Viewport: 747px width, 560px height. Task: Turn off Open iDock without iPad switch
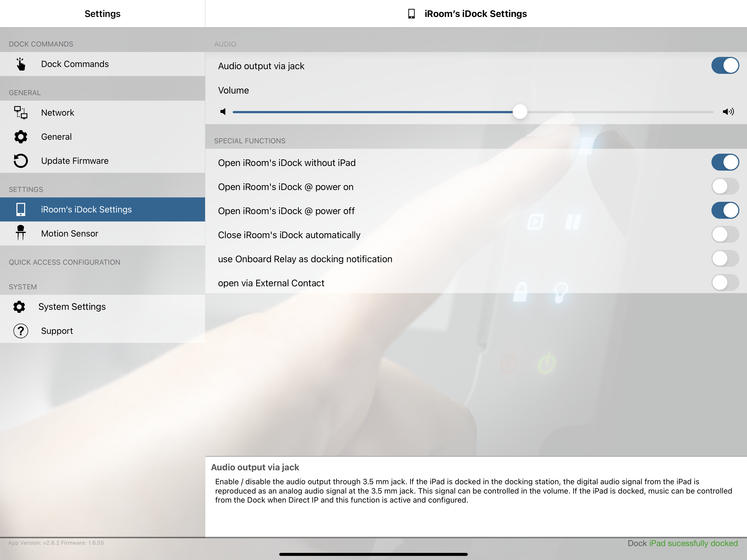tap(725, 162)
